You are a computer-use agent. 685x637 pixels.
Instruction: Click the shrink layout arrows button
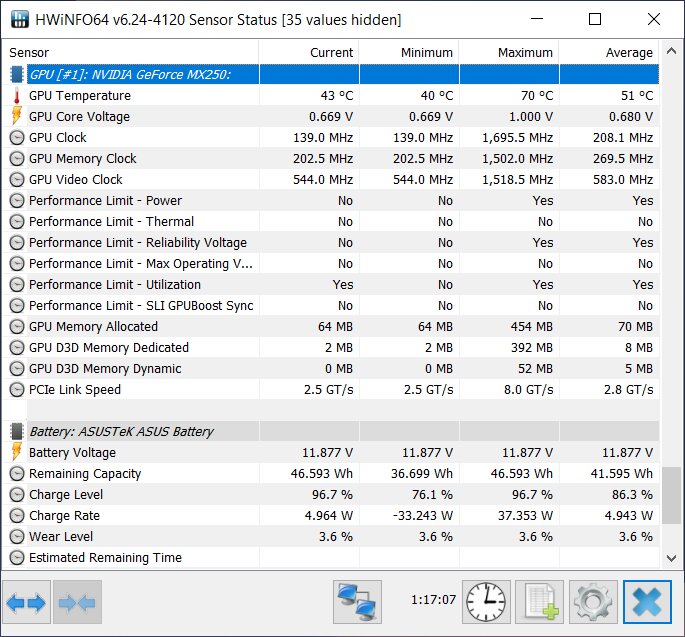click(77, 602)
